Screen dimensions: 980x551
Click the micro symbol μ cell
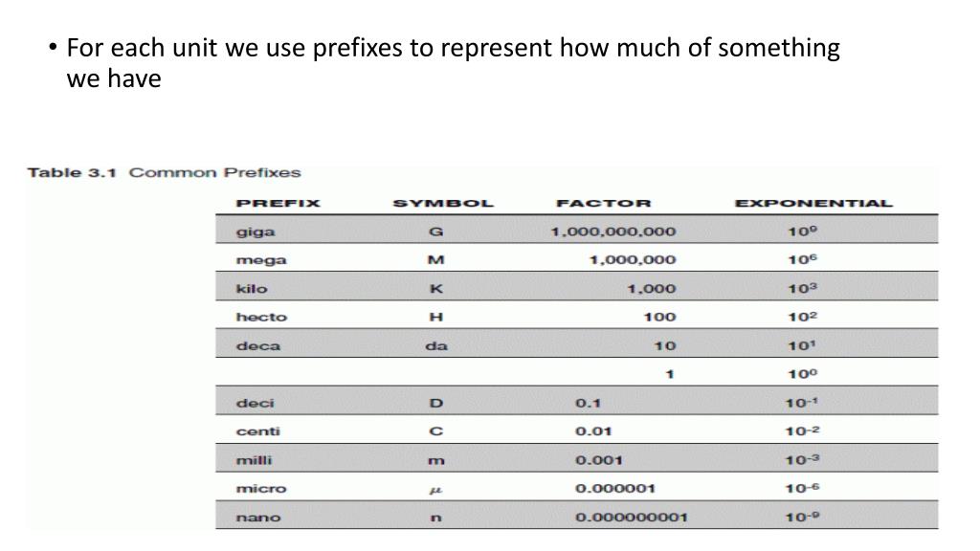point(435,490)
